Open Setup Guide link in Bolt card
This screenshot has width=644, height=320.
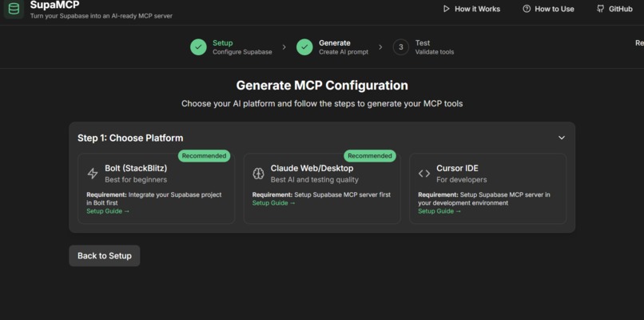[108, 211]
